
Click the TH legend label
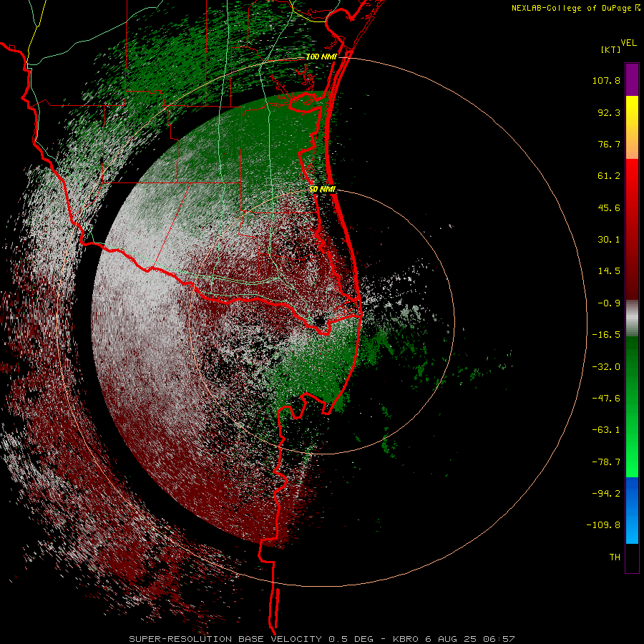(615, 557)
